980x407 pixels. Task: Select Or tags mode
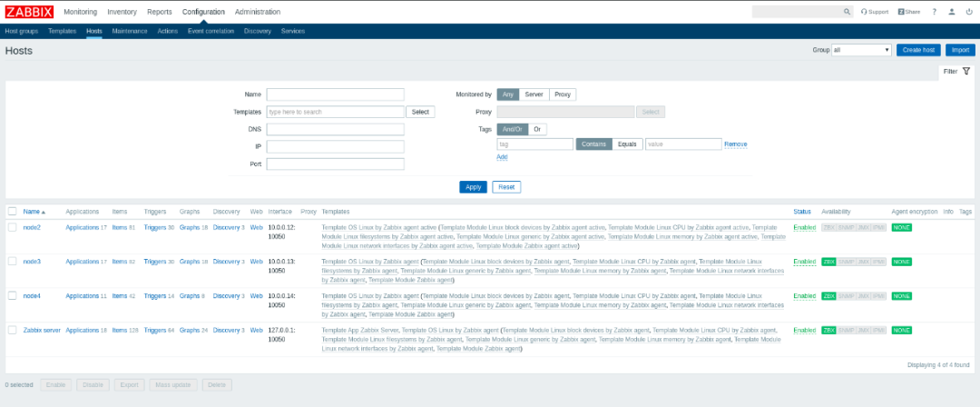pyautogui.click(x=537, y=129)
